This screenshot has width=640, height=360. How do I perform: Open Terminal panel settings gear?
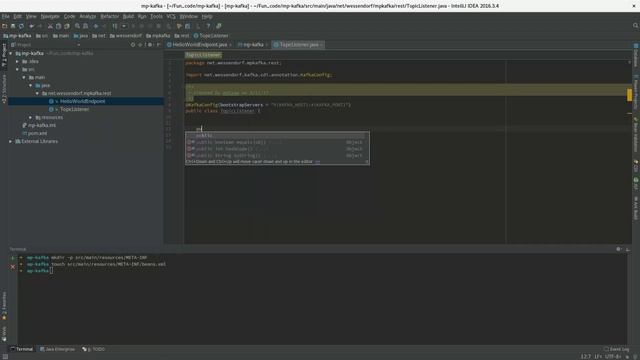(619, 249)
